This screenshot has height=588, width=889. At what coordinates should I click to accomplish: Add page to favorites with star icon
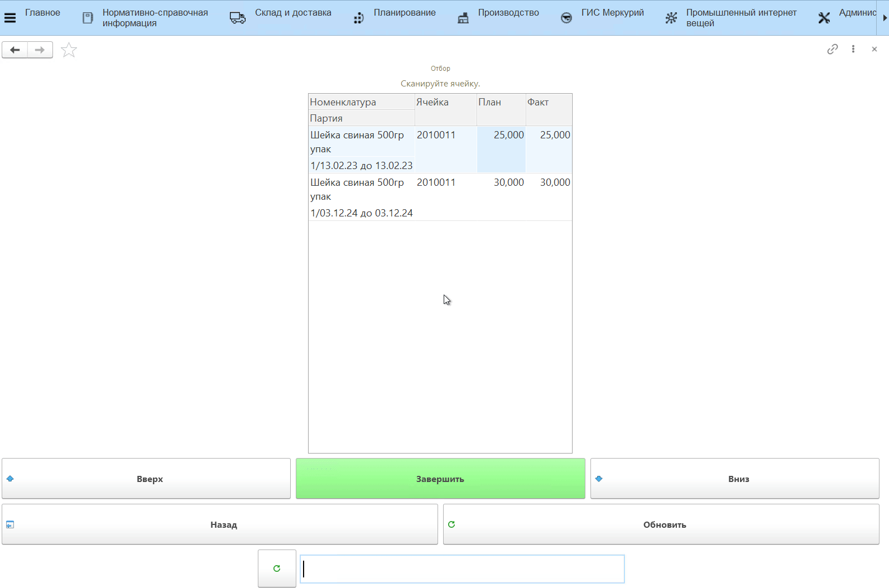point(69,50)
